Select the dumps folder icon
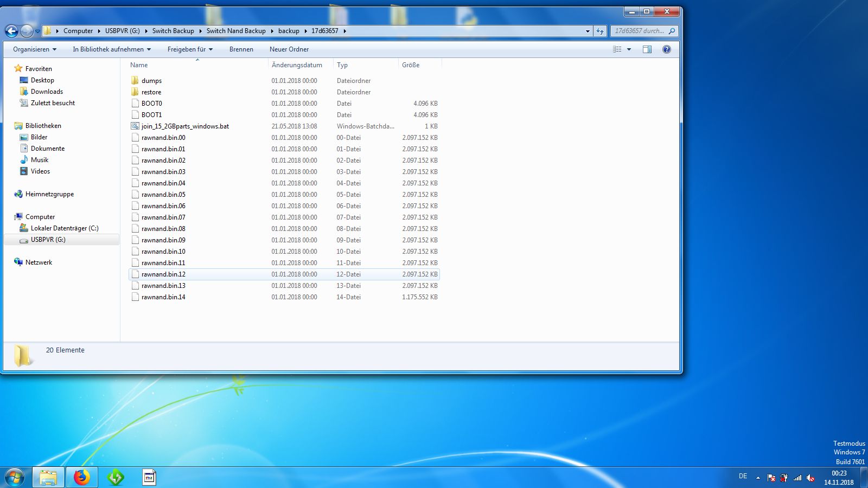Viewport: 868px width, 488px height. (135, 80)
